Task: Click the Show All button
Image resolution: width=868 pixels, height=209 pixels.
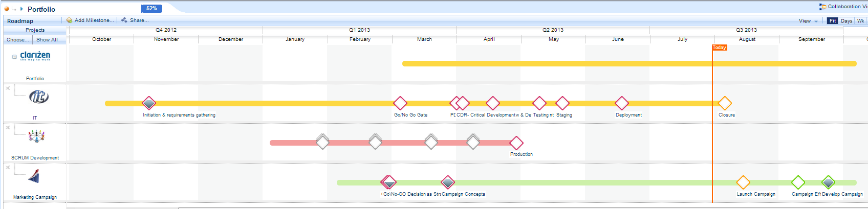Action: [x=47, y=39]
